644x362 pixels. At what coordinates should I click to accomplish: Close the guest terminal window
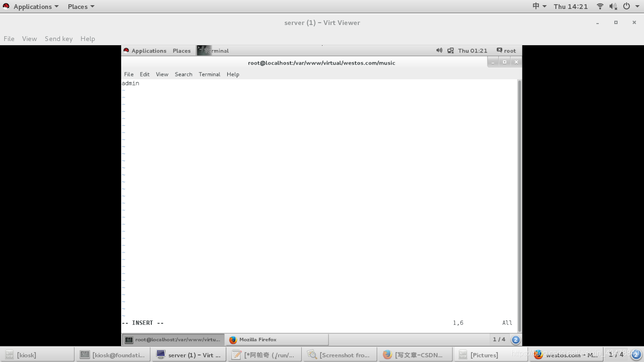(x=516, y=62)
